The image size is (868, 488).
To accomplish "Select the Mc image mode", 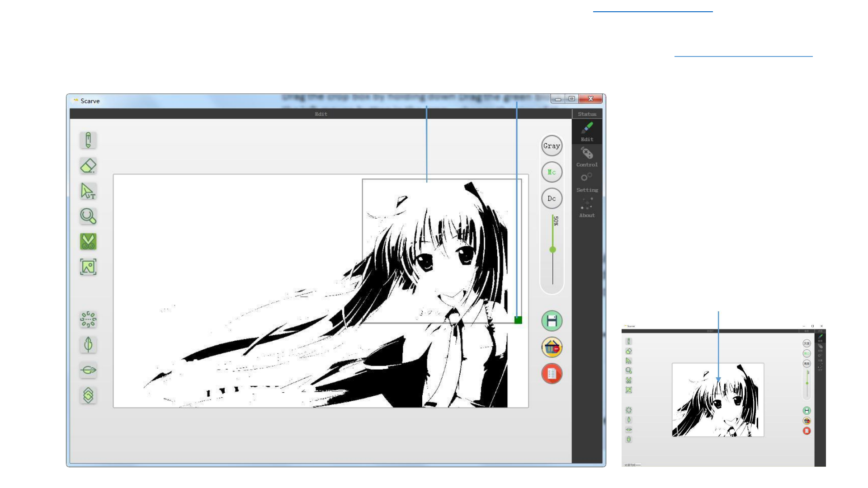I will click(552, 172).
